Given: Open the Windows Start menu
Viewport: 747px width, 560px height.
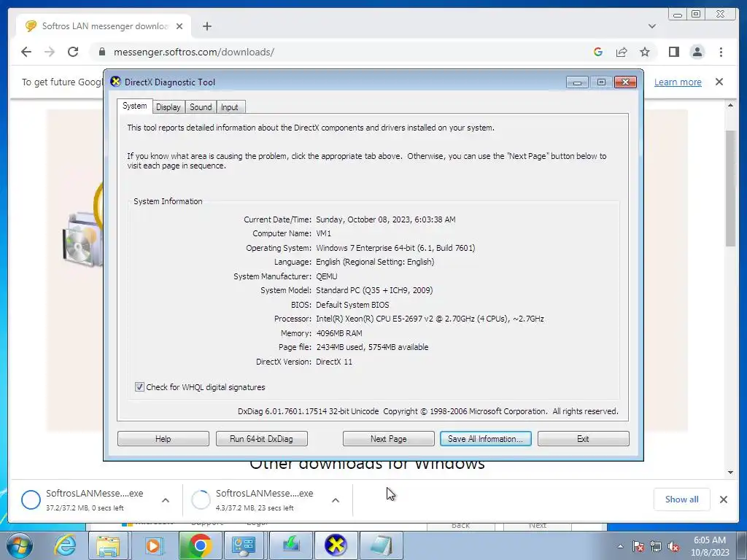Looking at the screenshot, I should [20, 545].
